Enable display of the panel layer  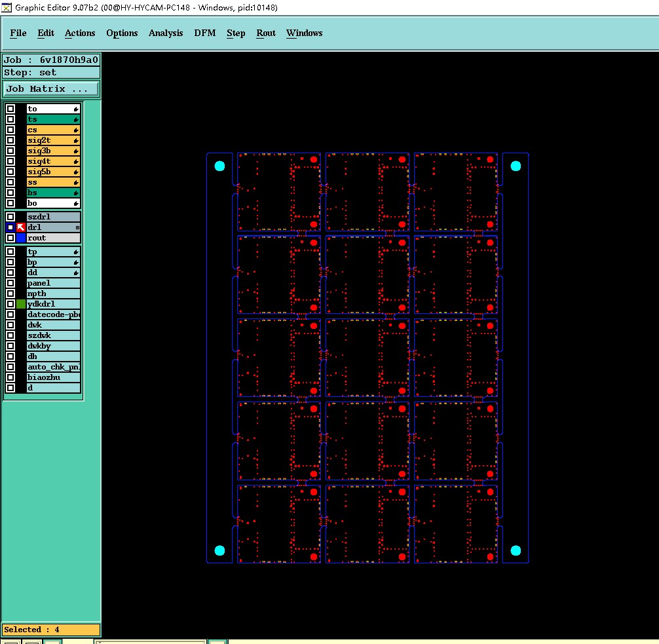point(10,283)
